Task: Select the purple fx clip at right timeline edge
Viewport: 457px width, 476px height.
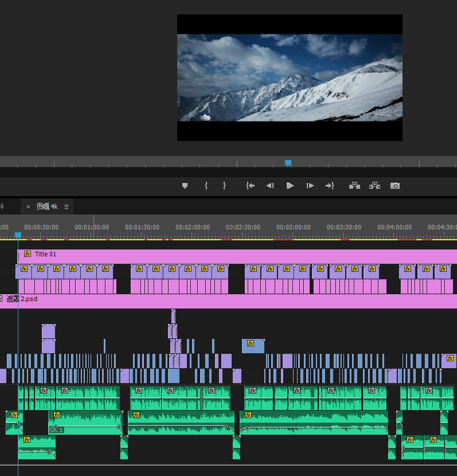Action: tap(449, 361)
